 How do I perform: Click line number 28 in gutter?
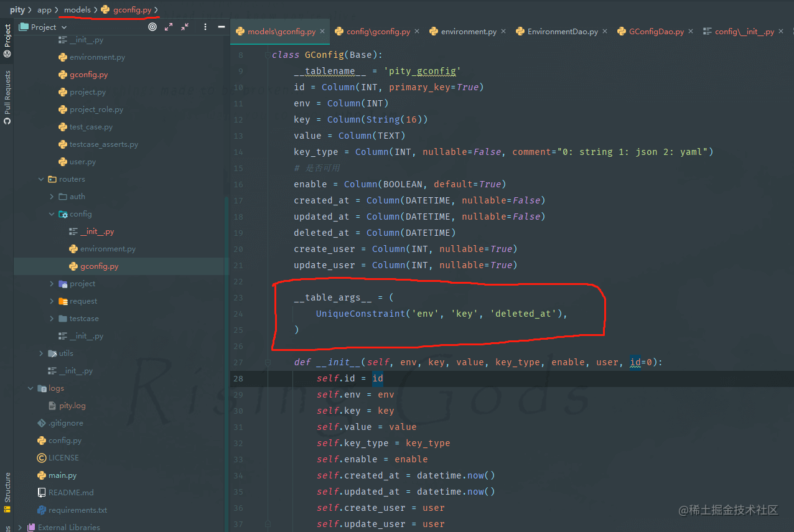coord(238,378)
